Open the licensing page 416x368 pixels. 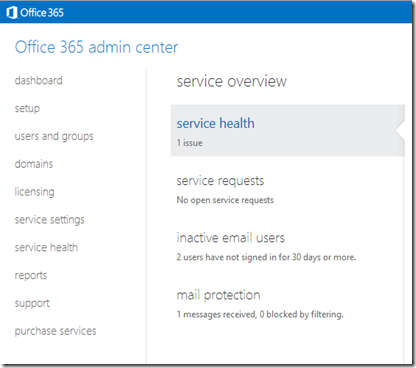click(34, 192)
